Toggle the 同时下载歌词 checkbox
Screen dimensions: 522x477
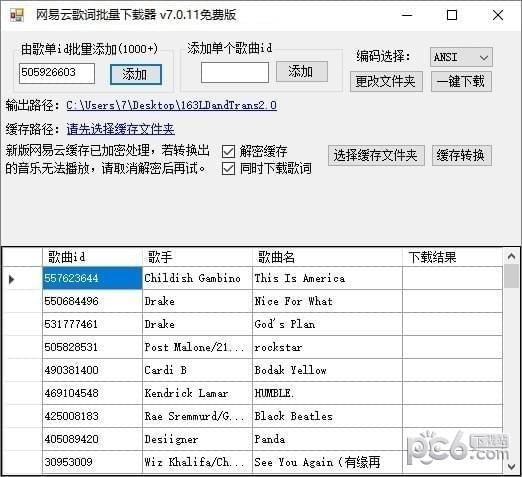(x=228, y=168)
